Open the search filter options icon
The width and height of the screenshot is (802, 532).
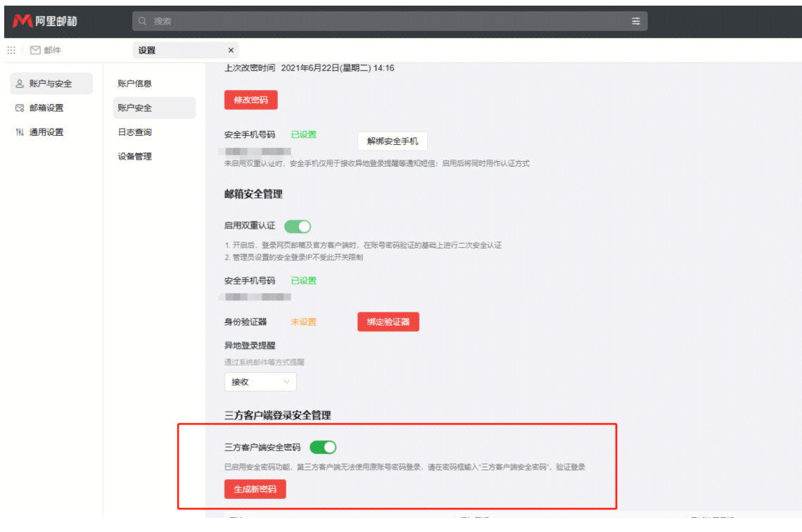pos(636,21)
